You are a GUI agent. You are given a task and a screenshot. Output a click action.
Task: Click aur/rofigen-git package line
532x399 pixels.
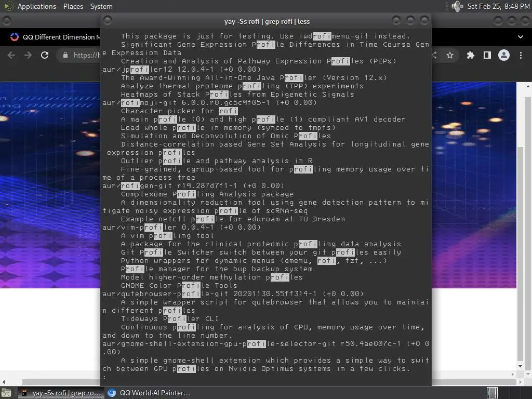click(x=193, y=186)
